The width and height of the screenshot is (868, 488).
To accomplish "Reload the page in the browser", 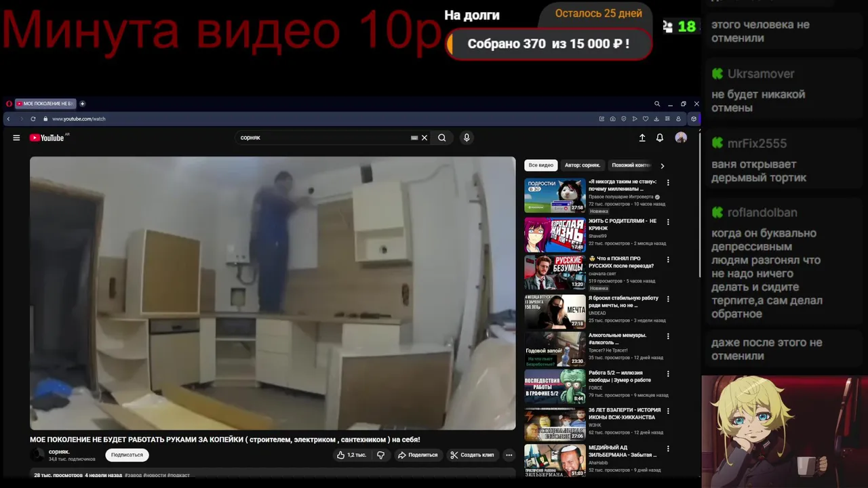I will [x=33, y=119].
